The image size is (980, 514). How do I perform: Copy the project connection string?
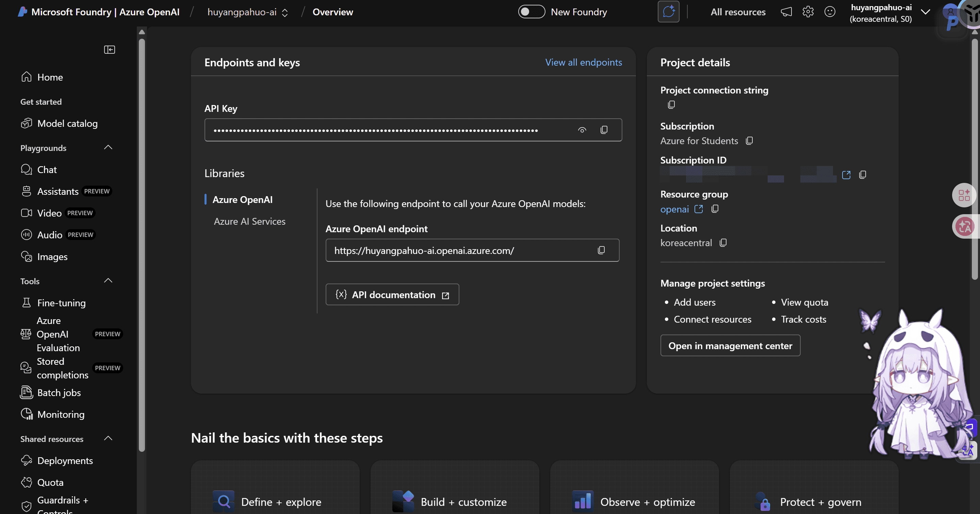[671, 105]
